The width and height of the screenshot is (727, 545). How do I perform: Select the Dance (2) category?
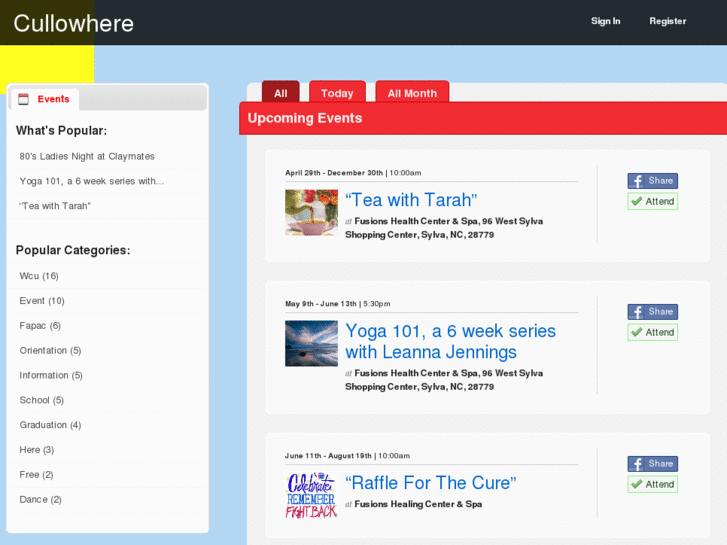tap(40, 500)
